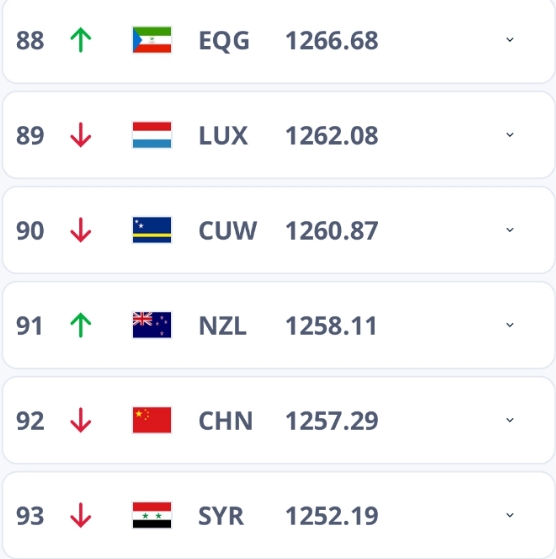
Task: Click the New Zealand flag icon
Action: (x=152, y=325)
